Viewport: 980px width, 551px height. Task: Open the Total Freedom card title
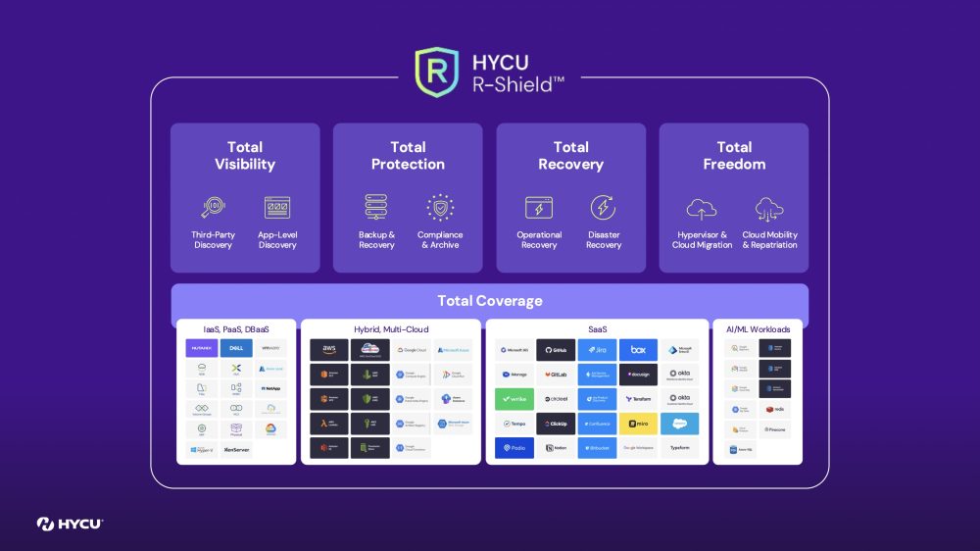[733, 156]
